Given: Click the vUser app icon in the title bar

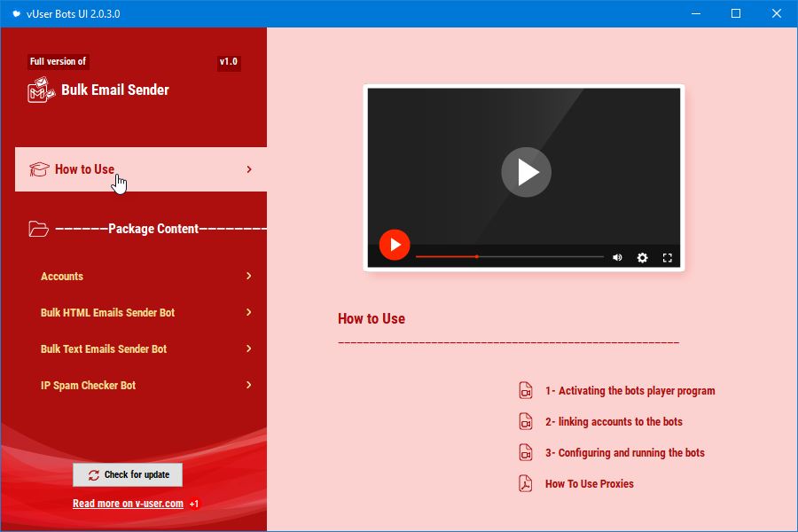Looking at the screenshot, I should 16,14.
